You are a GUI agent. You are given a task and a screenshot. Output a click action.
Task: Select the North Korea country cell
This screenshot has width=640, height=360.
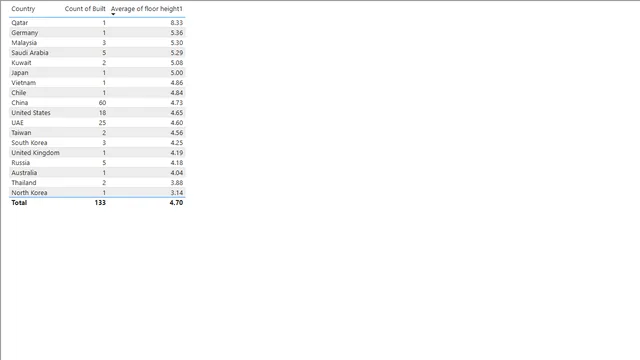[29, 193]
